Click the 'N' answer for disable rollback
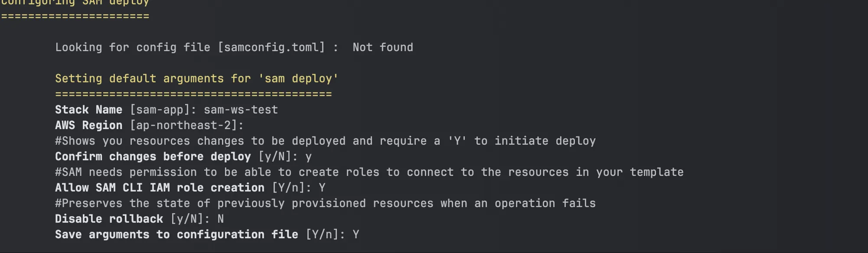This screenshot has width=868, height=253. point(221,219)
